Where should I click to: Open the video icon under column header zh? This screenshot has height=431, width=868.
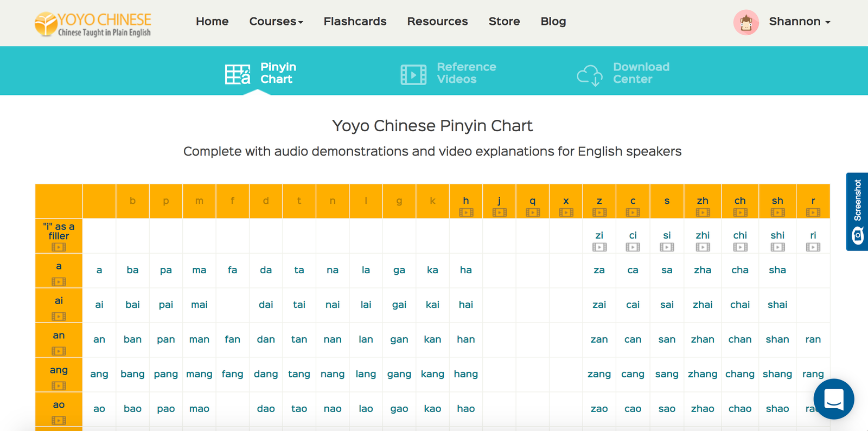(703, 213)
